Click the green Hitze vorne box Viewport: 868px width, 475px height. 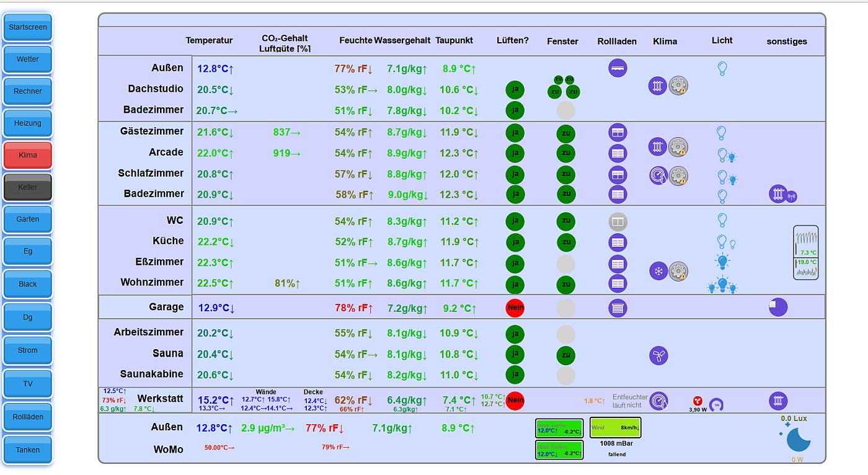coord(559,428)
